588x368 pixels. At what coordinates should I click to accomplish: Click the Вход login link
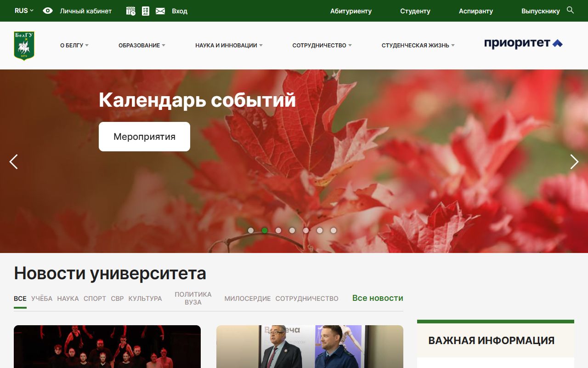click(x=180, y=11)
